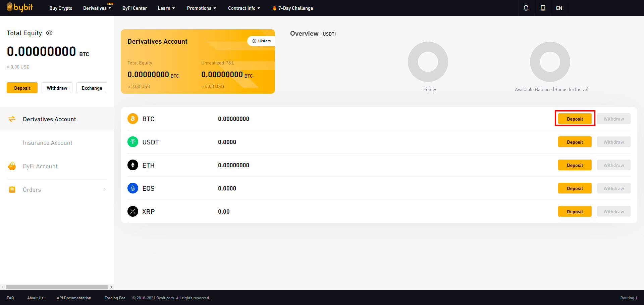644x305 pixels.
Task: Open the Contract Info dropdown
Action: 244,8
